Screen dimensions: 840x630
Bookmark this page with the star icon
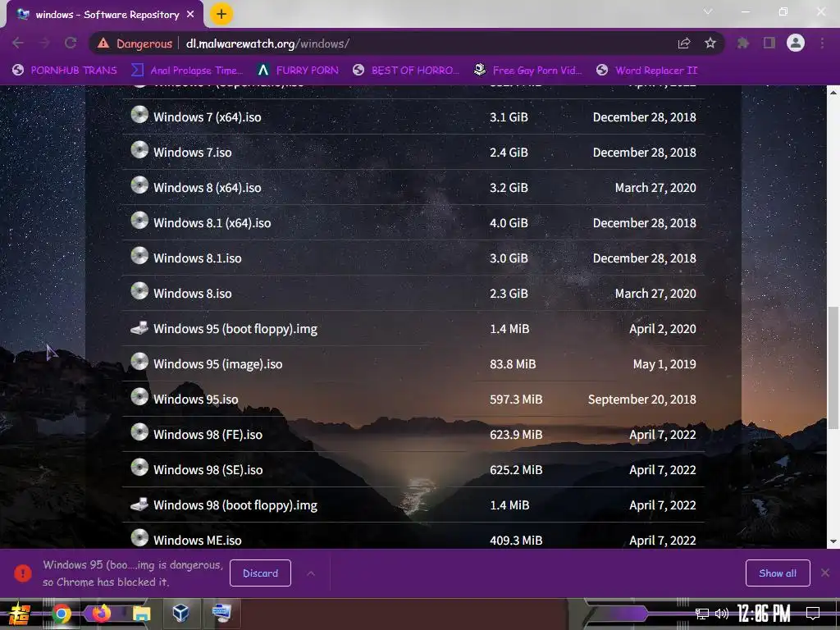[x=710, y=43]
